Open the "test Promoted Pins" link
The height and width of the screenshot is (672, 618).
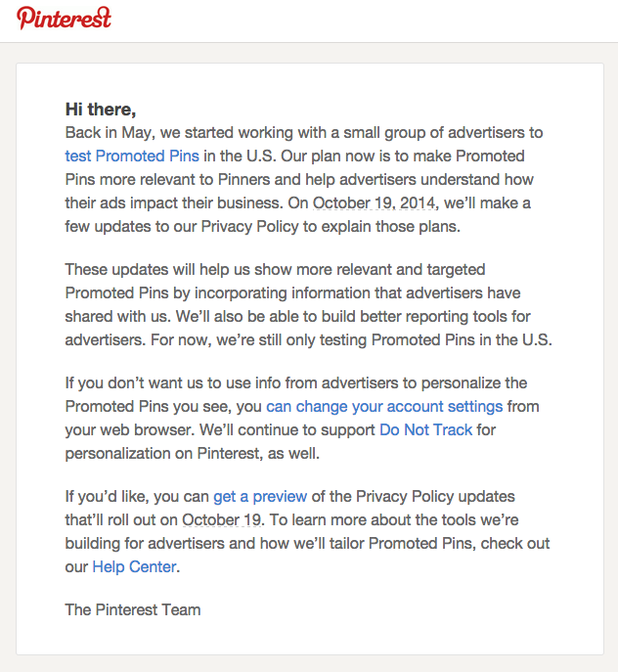pyautogui.click(x=132, y=156)
